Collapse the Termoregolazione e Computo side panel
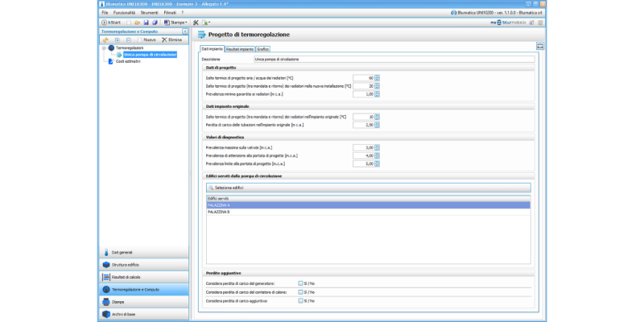Viewport: 644px width, 322px height. click(x=186, y=31)
